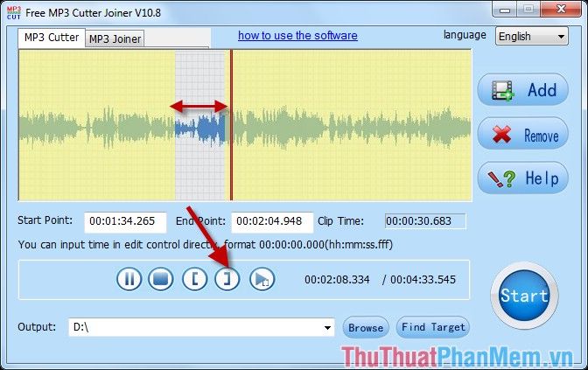Click the Start Point time field

pos(125,221)
